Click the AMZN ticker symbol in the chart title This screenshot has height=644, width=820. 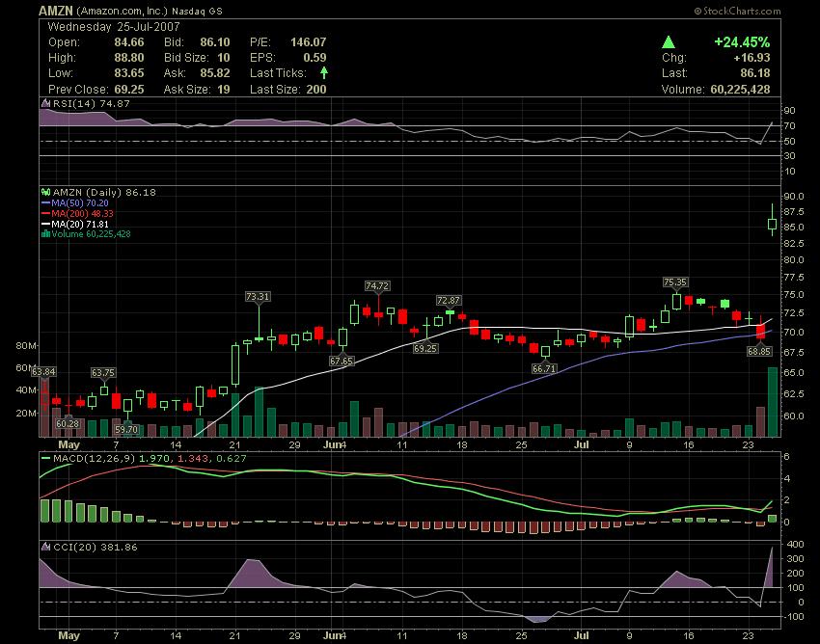pos(55,11)
